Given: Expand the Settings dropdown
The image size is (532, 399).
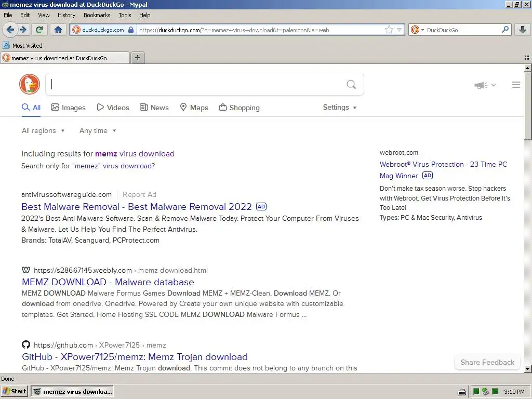Looking at the screenshot, I should (x=340, y=107).
